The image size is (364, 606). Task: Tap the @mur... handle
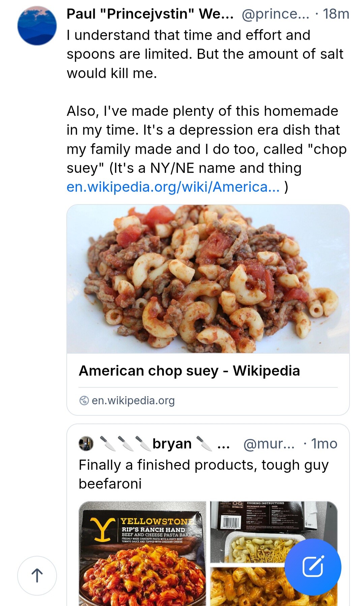click(x=269, y=444)
